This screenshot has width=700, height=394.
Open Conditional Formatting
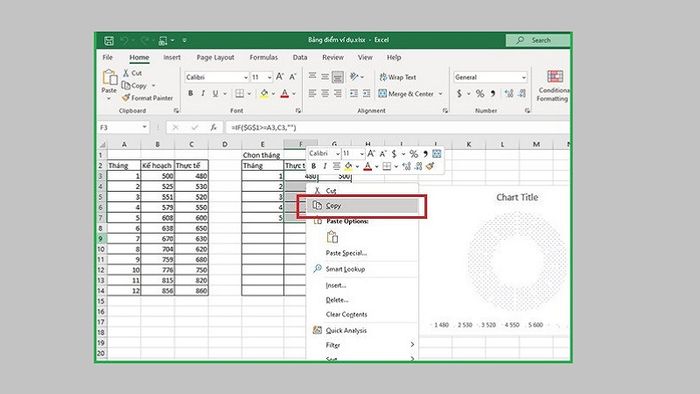click(554, 86)
